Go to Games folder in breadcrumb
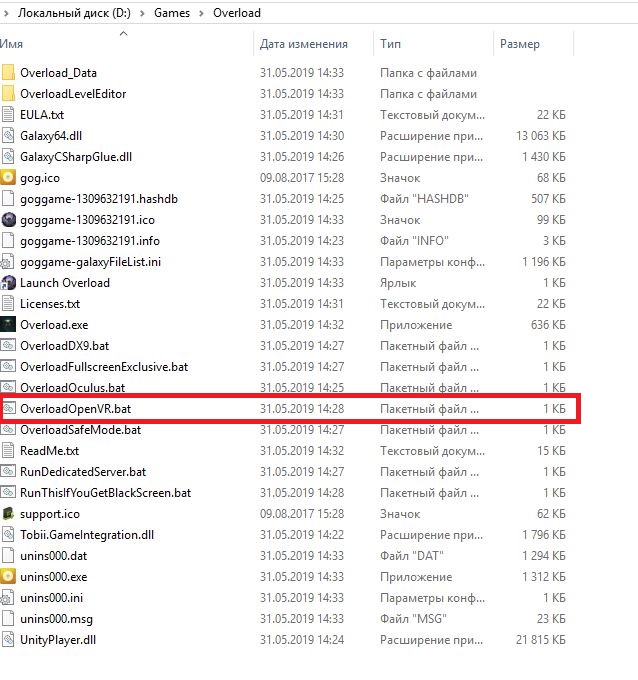638x680 pixels. [x=172, y=13]
